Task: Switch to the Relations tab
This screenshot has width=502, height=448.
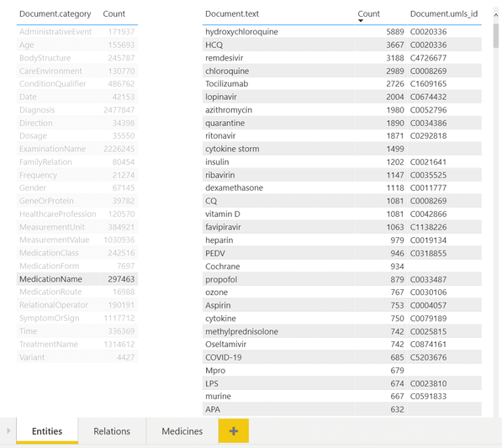Action: [x=112, y=431]
